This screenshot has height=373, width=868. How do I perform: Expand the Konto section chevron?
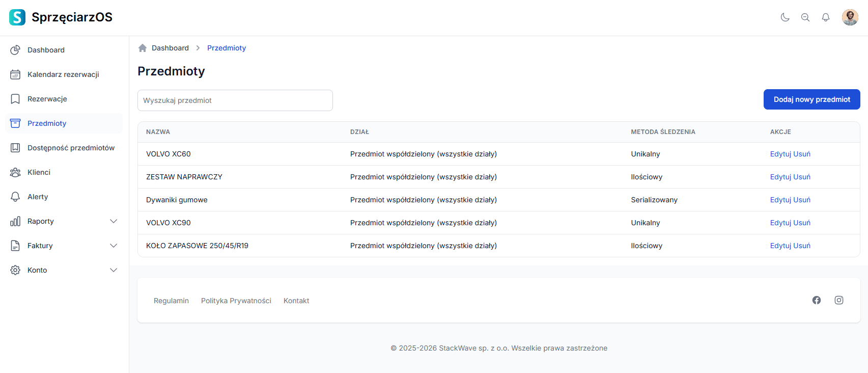(x=114, y=270)
